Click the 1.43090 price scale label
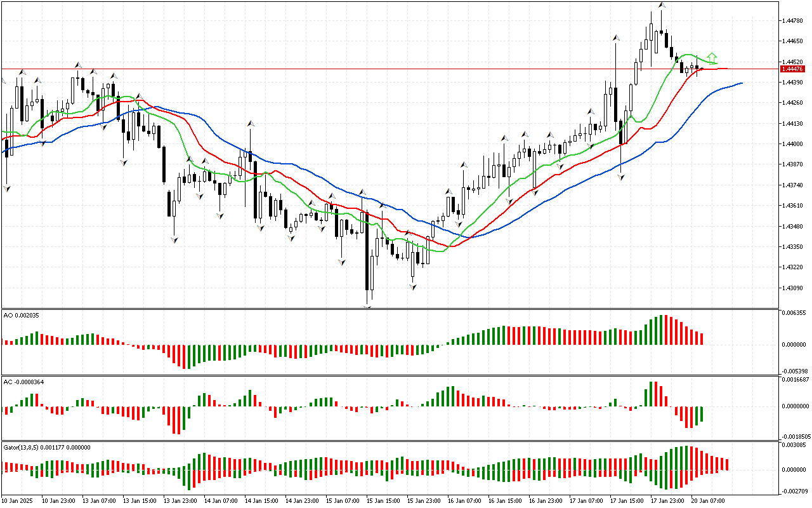The image size is (812, 508). [792, 288]
